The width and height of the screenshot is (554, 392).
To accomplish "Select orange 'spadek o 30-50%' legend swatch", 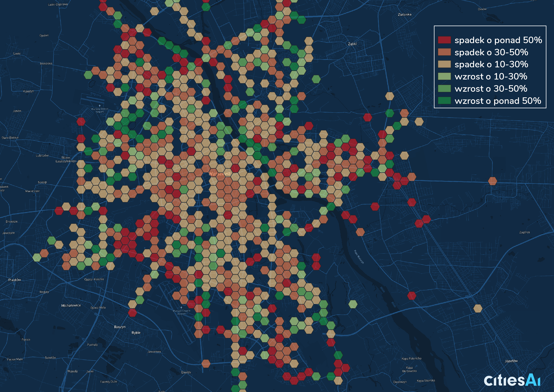I will 444,52.
